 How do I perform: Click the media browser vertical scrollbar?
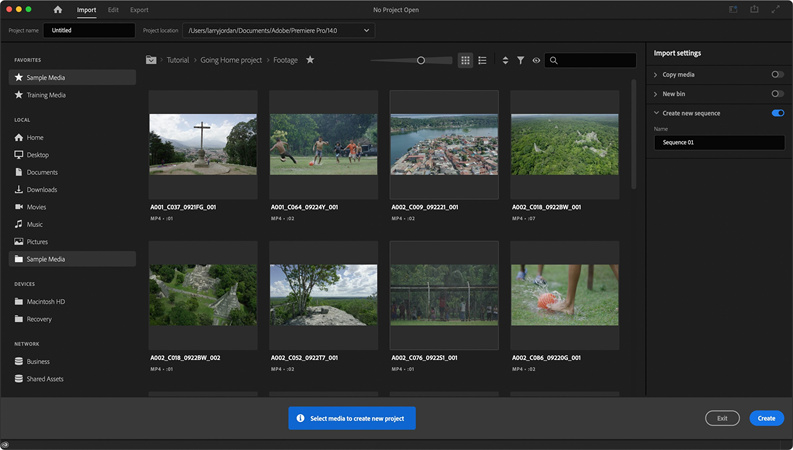(x=633, y=134)
